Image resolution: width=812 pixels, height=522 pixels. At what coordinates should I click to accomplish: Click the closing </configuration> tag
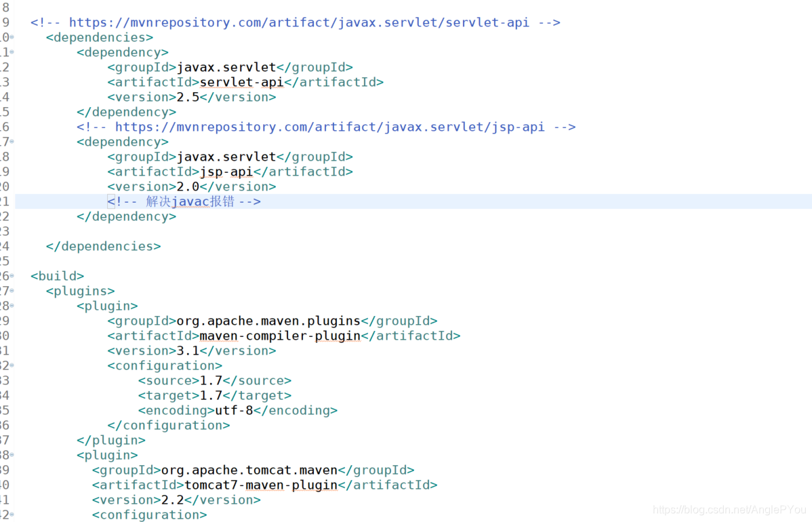coord(169,426)
